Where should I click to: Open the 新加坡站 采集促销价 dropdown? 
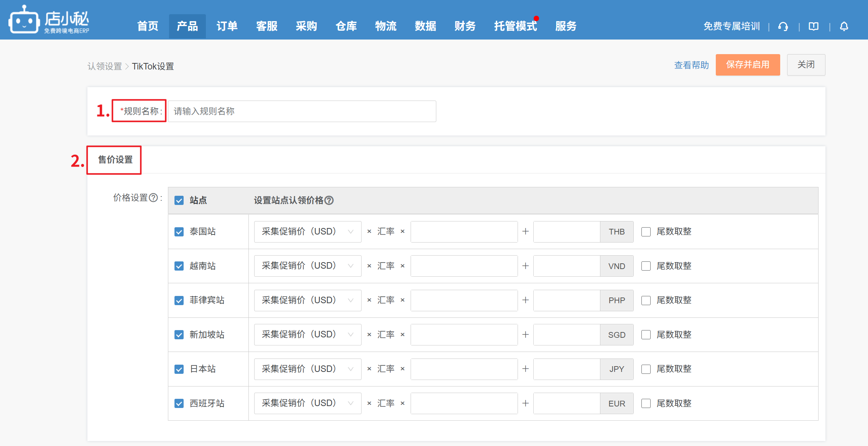point(307,335)
